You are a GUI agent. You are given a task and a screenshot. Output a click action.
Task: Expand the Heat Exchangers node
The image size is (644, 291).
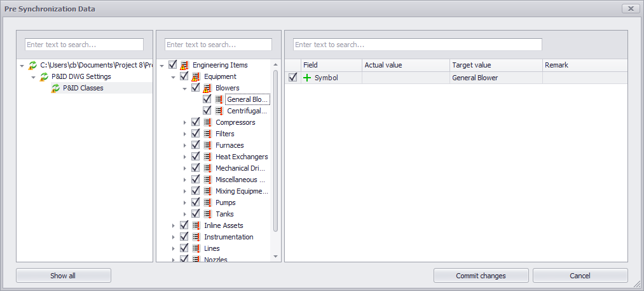(x=185, y=157)
